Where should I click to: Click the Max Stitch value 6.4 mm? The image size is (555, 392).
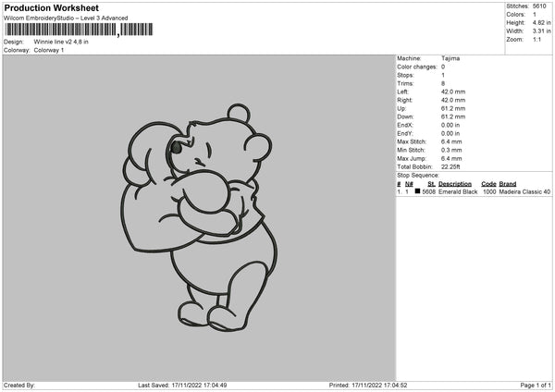coord(451,141)
